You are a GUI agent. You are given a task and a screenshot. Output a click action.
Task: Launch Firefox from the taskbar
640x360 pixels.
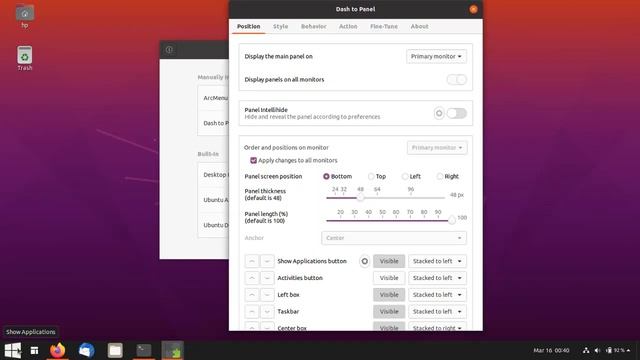[x=58, y=350]
